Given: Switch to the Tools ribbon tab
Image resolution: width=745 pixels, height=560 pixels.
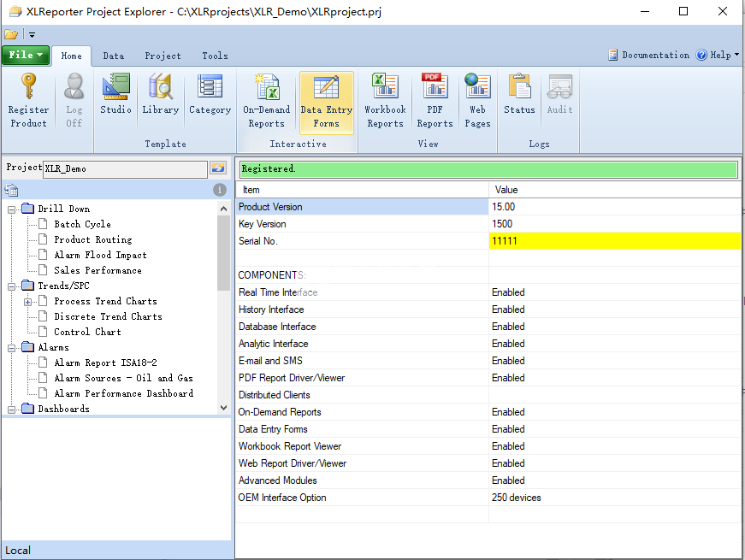Looking at the screenshot, I should (x=216, y=56).
